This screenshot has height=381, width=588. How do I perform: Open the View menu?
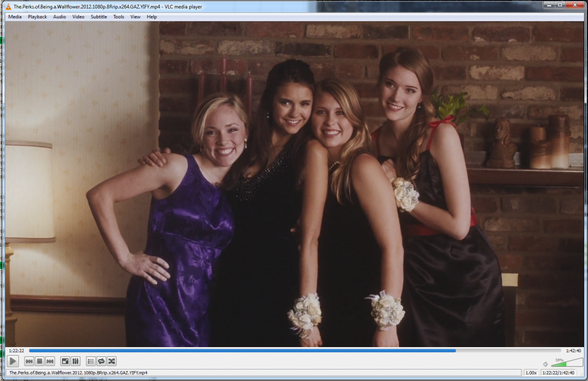tap(136, 17)
